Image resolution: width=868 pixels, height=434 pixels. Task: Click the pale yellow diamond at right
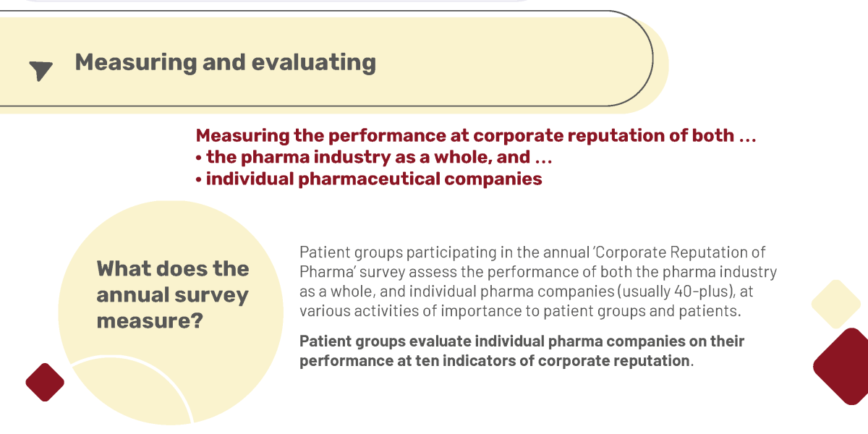pyautogui.click(x=836, y=304)
